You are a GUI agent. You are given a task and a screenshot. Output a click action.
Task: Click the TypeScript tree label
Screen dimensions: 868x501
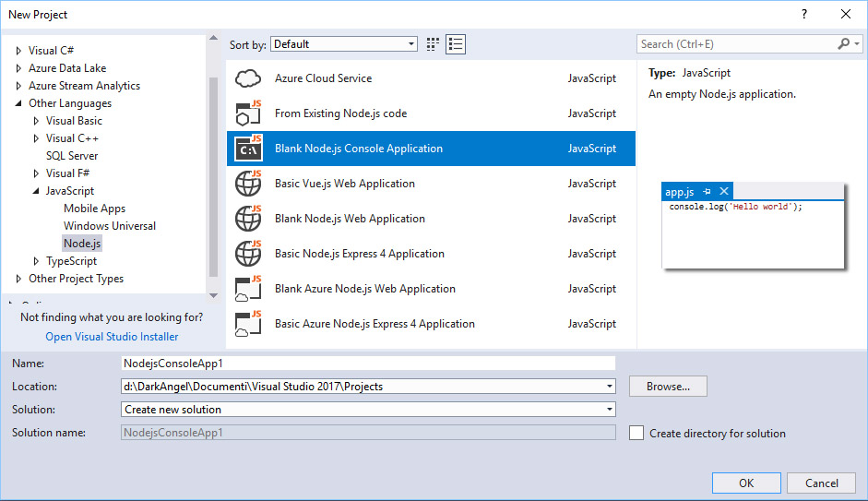point(71,261)
